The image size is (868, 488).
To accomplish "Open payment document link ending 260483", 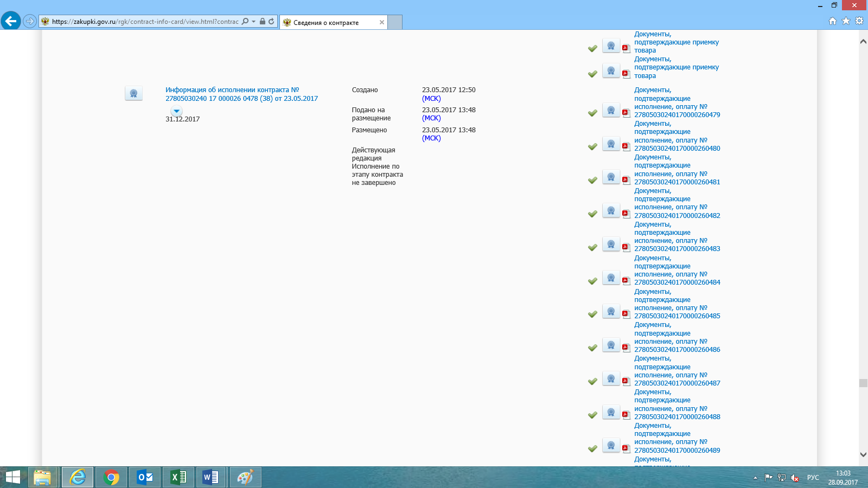I will (677, 236).
